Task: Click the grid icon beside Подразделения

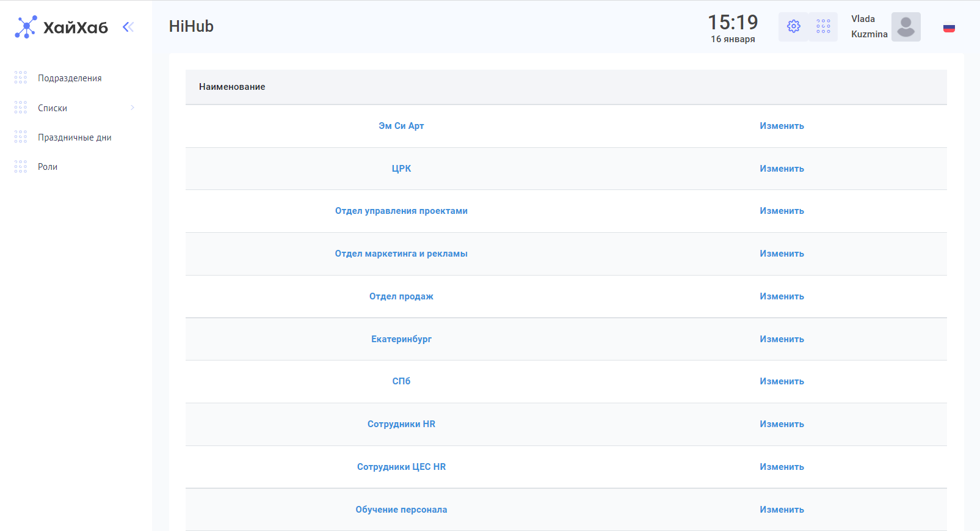Action: tap(21, 78)
